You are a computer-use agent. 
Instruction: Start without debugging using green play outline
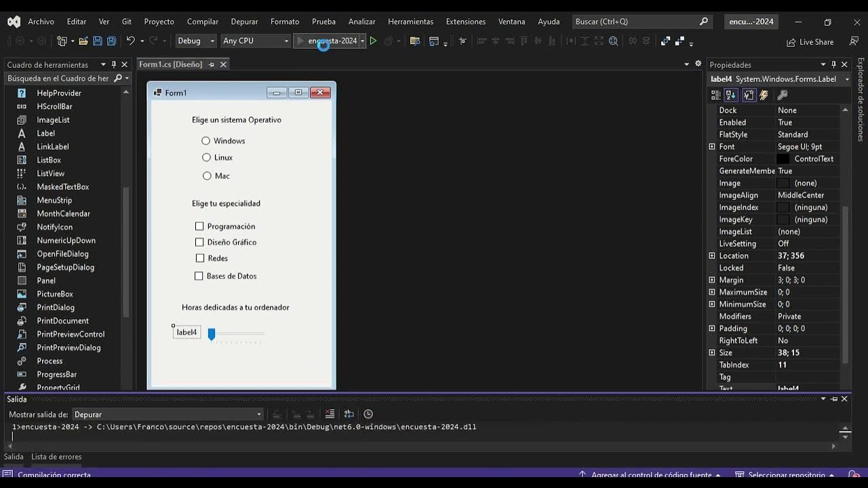[373, 41]
